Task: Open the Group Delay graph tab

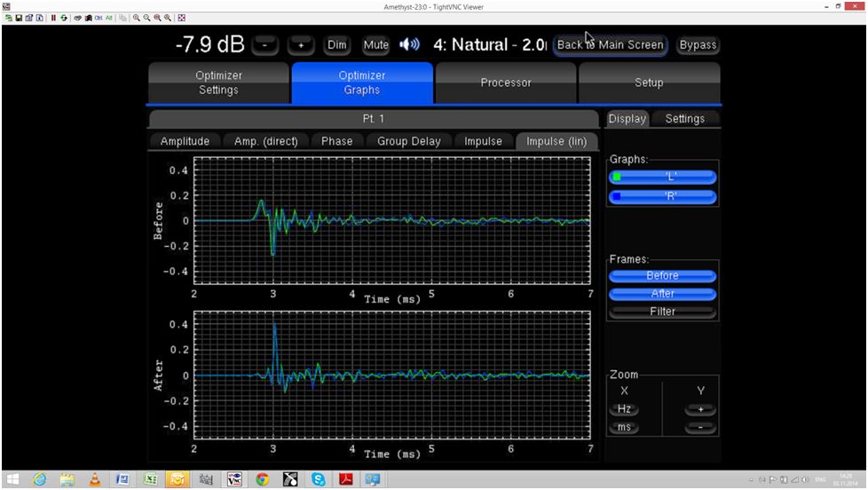Action: pos(408,141)
